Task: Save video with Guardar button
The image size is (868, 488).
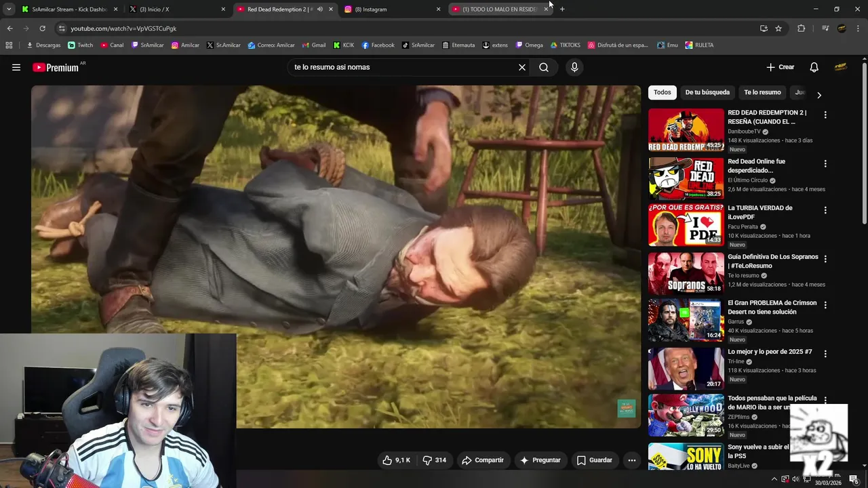Action: [x=595, y=460]
